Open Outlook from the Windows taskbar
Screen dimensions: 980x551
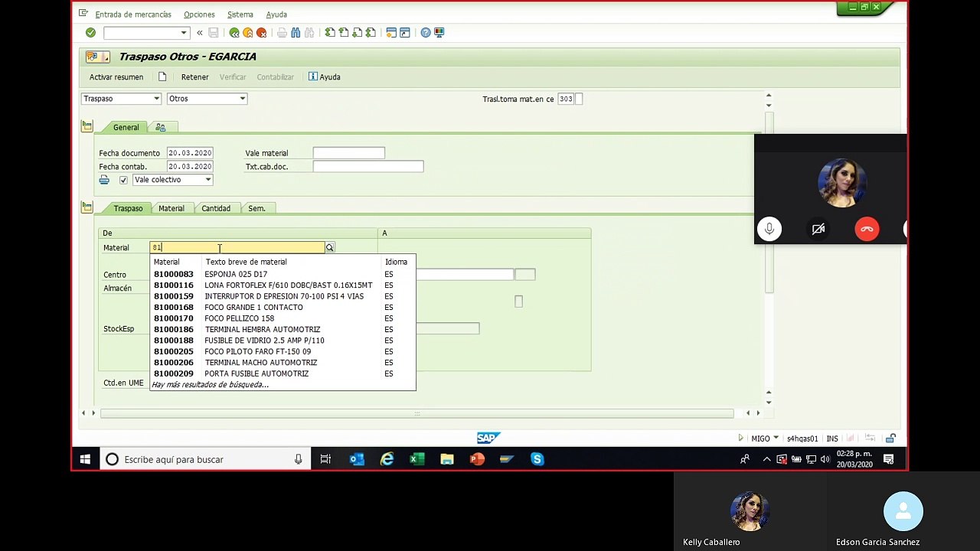[357, 459]
